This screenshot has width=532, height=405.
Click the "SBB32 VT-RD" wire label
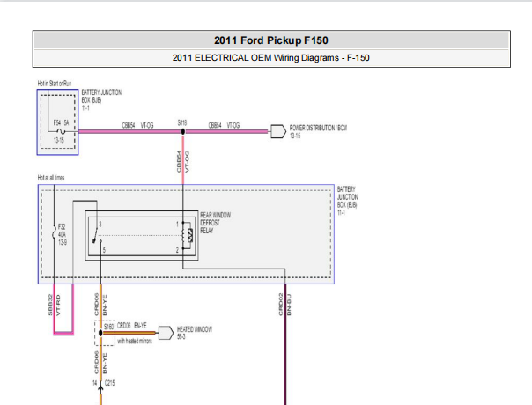(x=55, y=306)
